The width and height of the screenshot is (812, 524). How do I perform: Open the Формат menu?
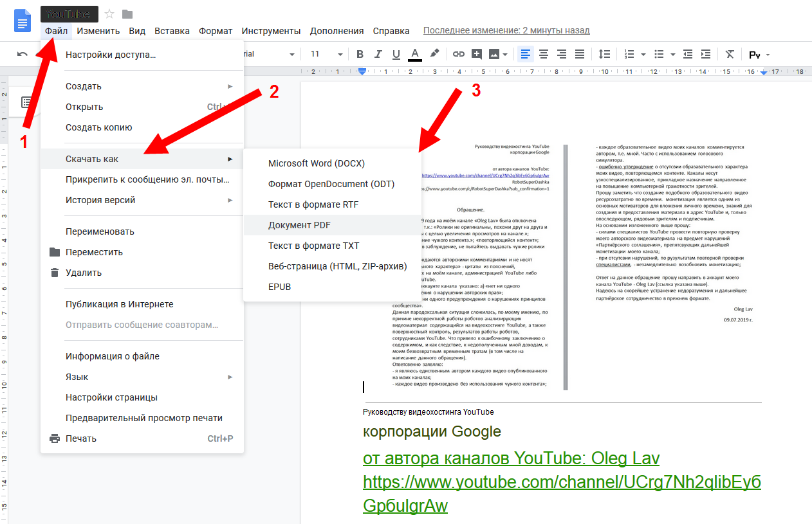click(x=216, y=30)
